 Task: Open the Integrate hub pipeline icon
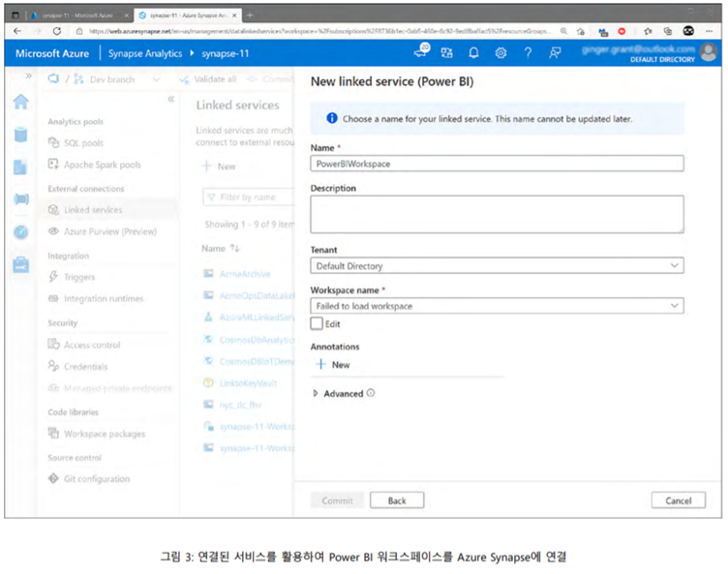pos(21,199)
